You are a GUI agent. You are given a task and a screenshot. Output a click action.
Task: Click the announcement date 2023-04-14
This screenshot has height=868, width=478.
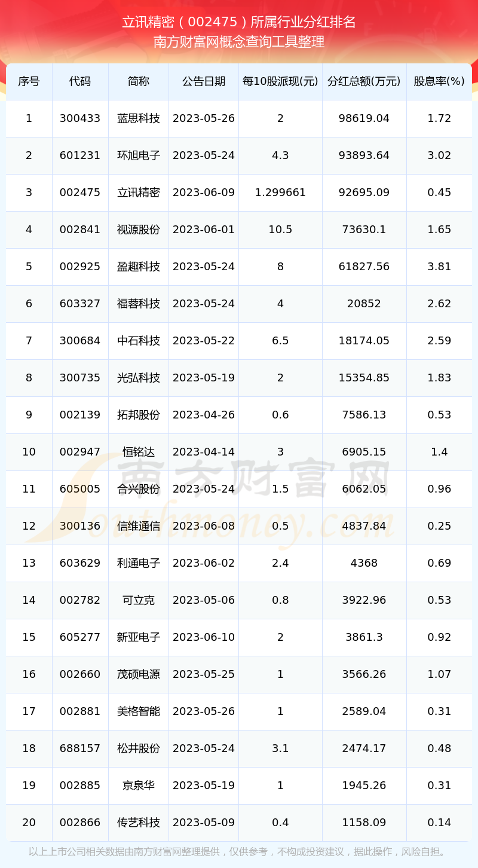tap(204, 452)
